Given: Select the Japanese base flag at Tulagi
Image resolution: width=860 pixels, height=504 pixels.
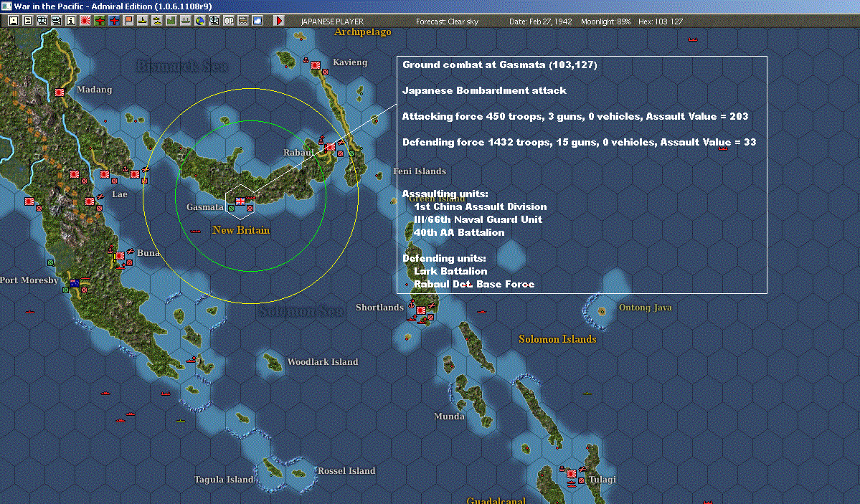Looking at the screenshot, I should click(x=571, y=474).
